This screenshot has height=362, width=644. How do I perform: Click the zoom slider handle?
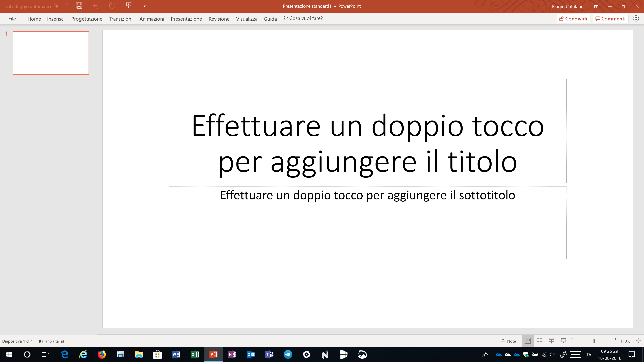coord(594,341)
